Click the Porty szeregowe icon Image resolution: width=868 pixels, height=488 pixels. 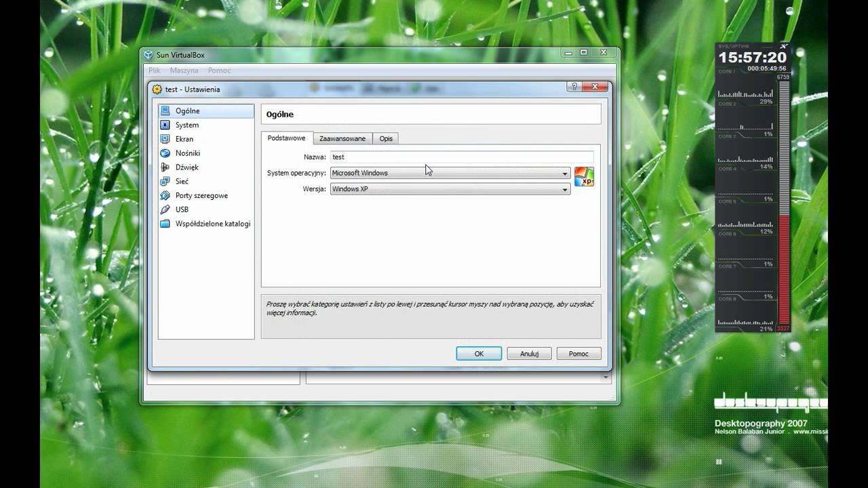click(x=165, y=195)
